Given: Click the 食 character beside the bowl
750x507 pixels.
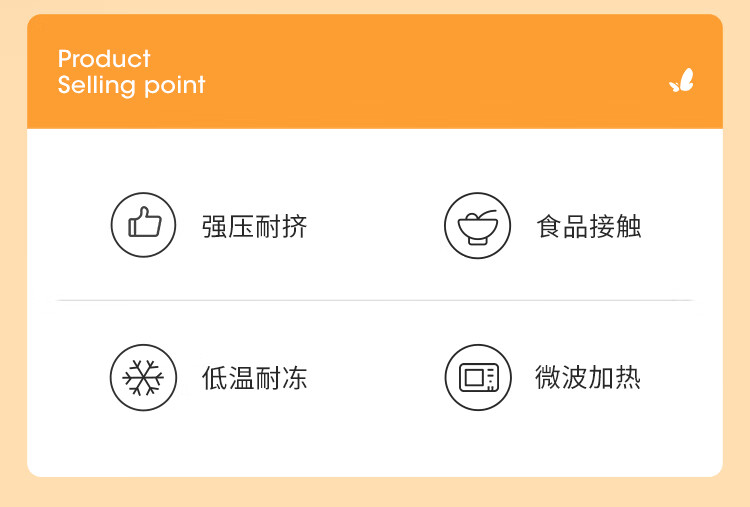Looking at the screenshot, I should pyautogui.click(x=549, y=226).
